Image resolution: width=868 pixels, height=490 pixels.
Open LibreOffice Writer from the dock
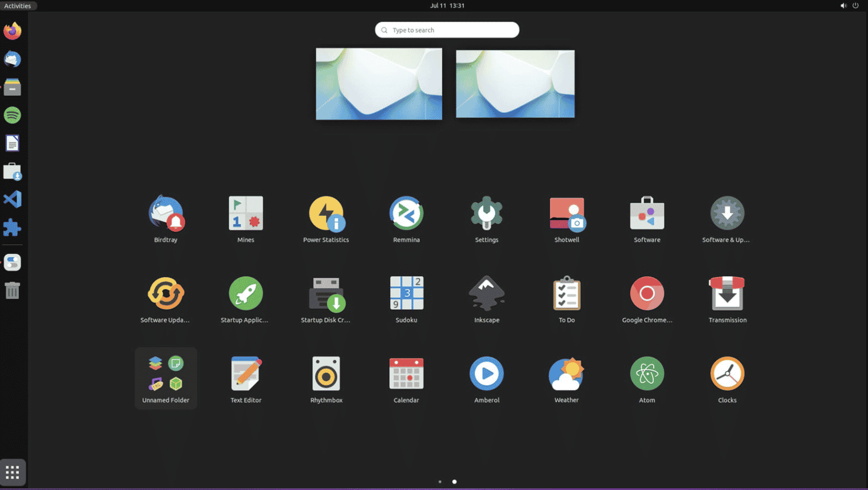(x=13, y=143)
